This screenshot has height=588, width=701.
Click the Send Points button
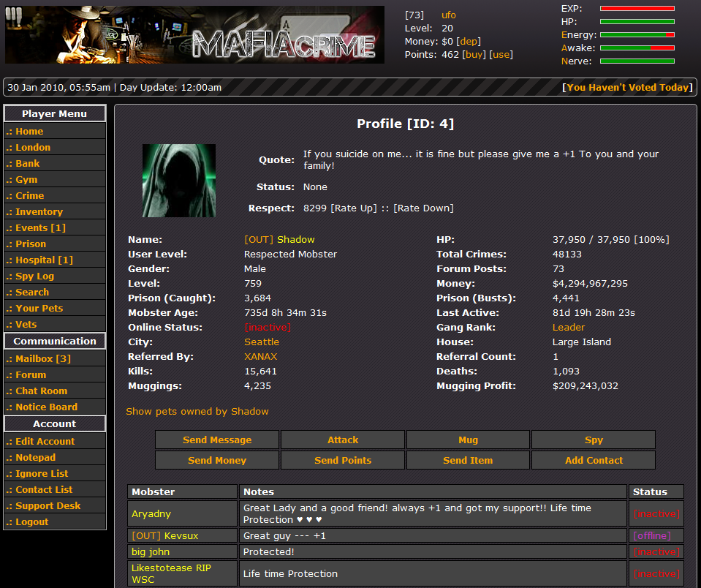(x=343, y=461)
